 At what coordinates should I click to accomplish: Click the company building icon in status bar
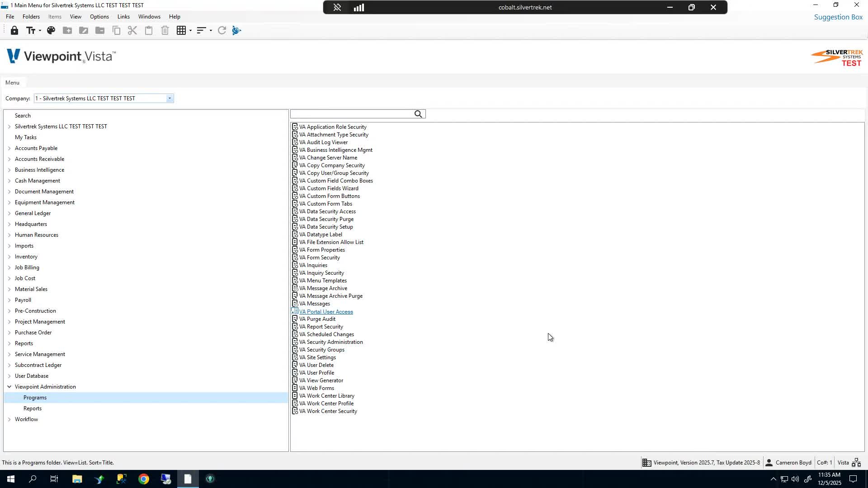[x=647, y=463]
